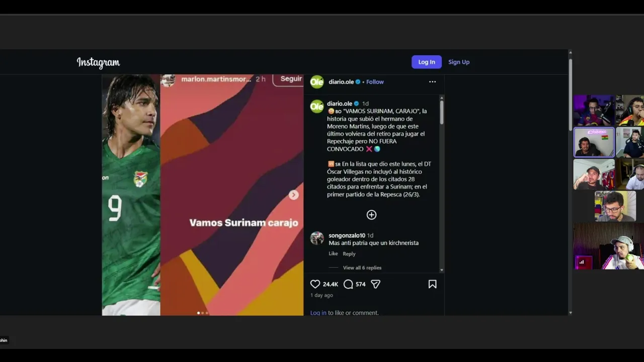
Task: Share the post with the paper plane icon
Action: [x=375, y=284]
